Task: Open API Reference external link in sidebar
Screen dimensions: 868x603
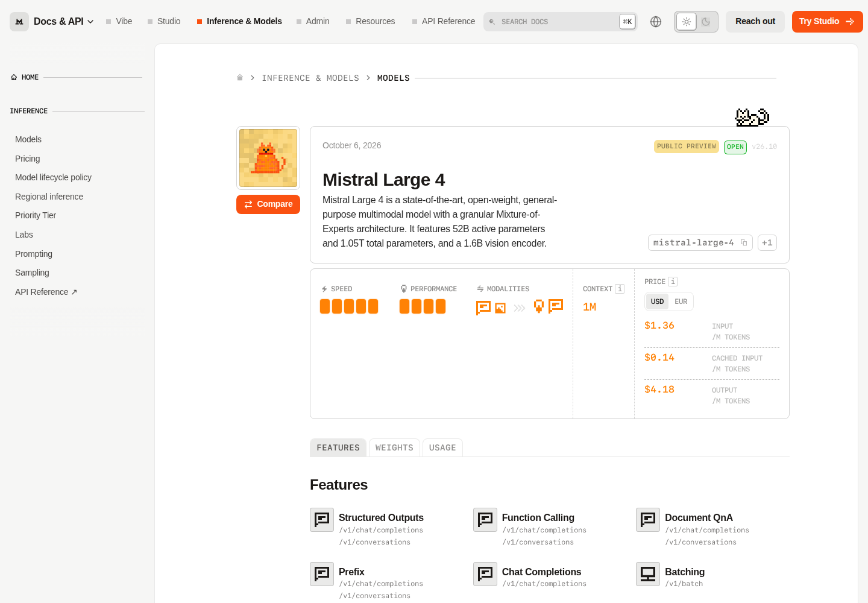Action: (x=46, y=292)
